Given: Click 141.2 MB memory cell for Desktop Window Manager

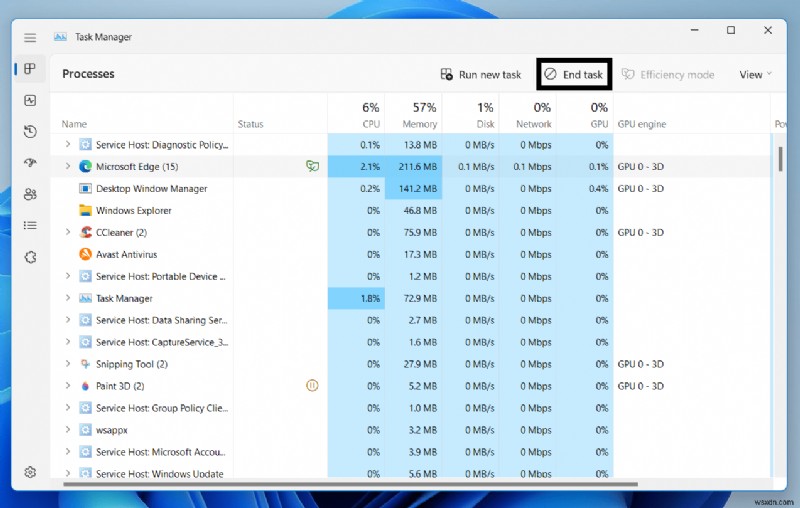Looking at the screenshot, I should tap(413, 188).
